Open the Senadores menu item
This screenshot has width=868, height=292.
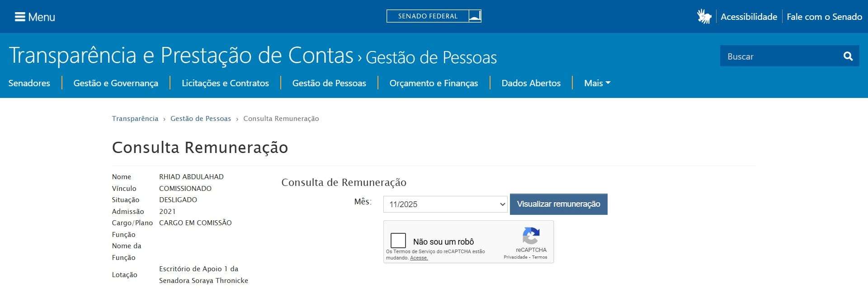coord(29,83)
